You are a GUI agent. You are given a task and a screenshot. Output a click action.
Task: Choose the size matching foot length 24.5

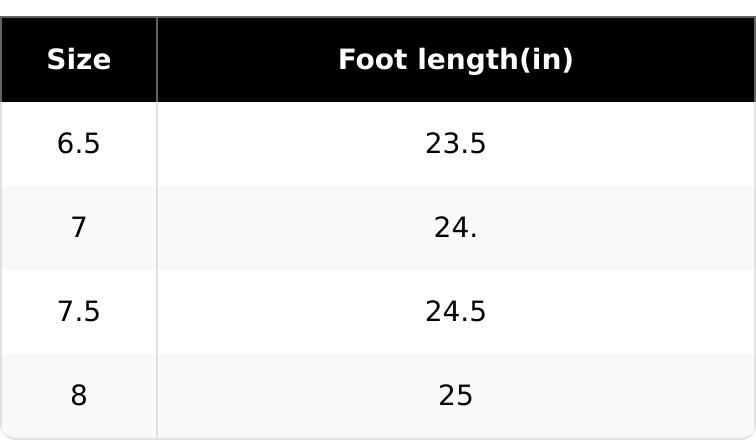79,312
